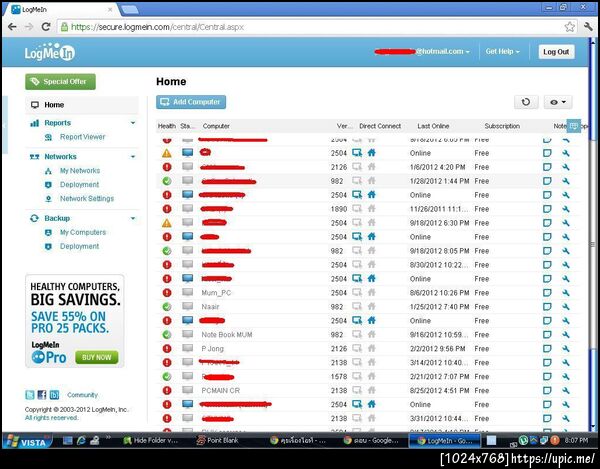Click the PCMAIN CR computer name
Image resolution: width=600 pixels, height=469 pixels.
pyautogui.click(x=220, y=391)
